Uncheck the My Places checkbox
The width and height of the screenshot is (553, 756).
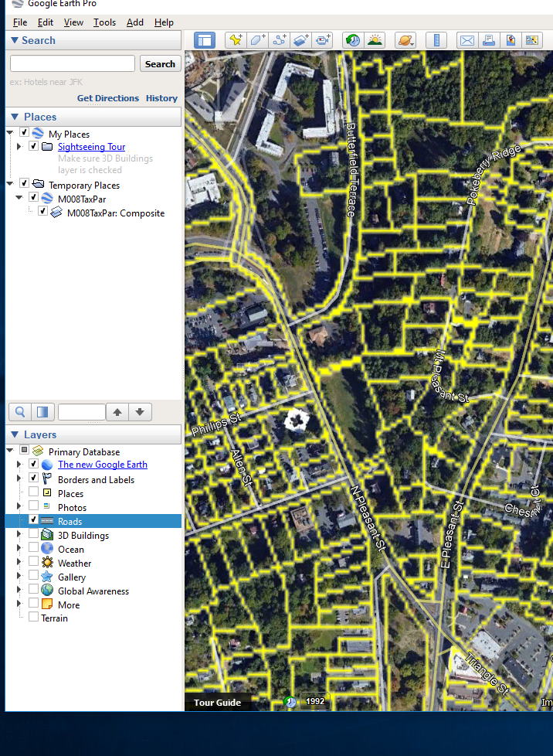pyautogui.click(x=24, y=132)
